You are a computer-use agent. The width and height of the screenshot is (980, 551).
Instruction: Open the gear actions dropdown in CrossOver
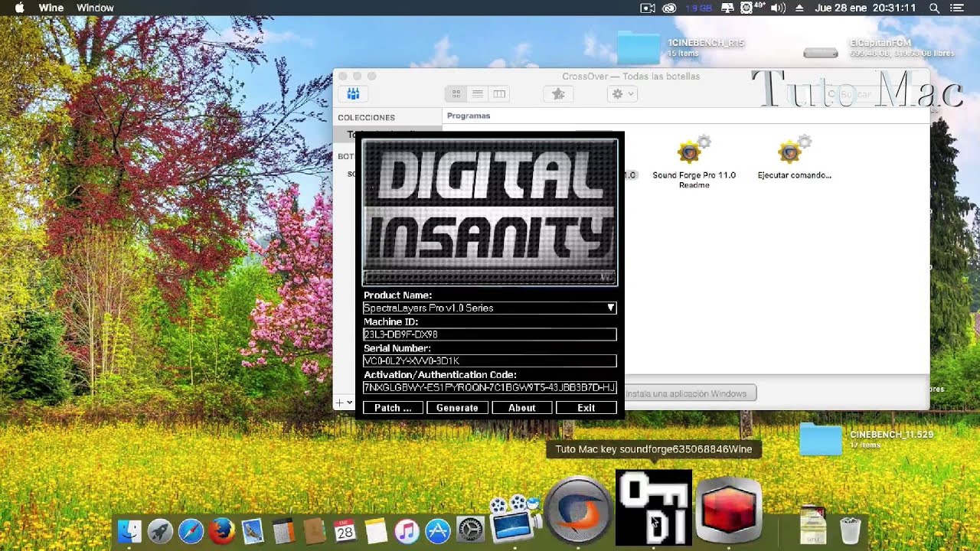[622, 94]
